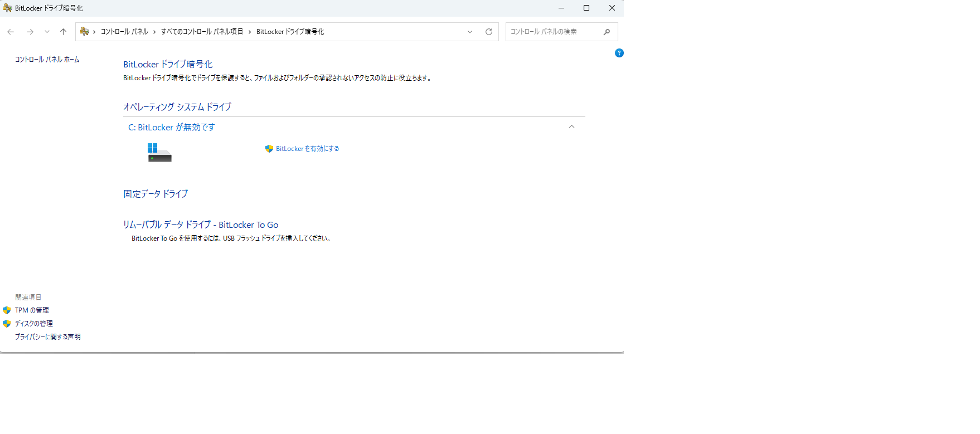Open コントロール パネル ホーム link
Image resolution: width=980 pixels, height=434 pixels.
[x=47, y=60]
